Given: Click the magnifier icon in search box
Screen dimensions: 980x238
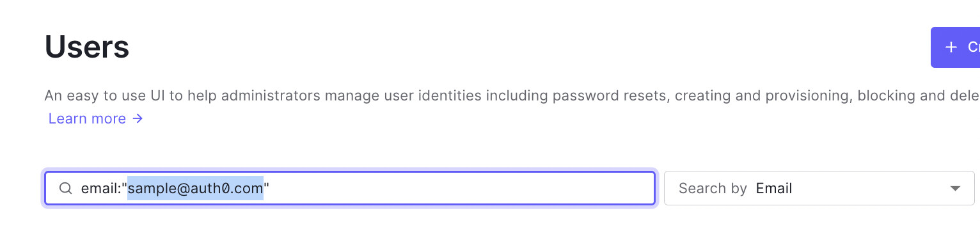Looking at the screenshot, I should click(65, 188).
